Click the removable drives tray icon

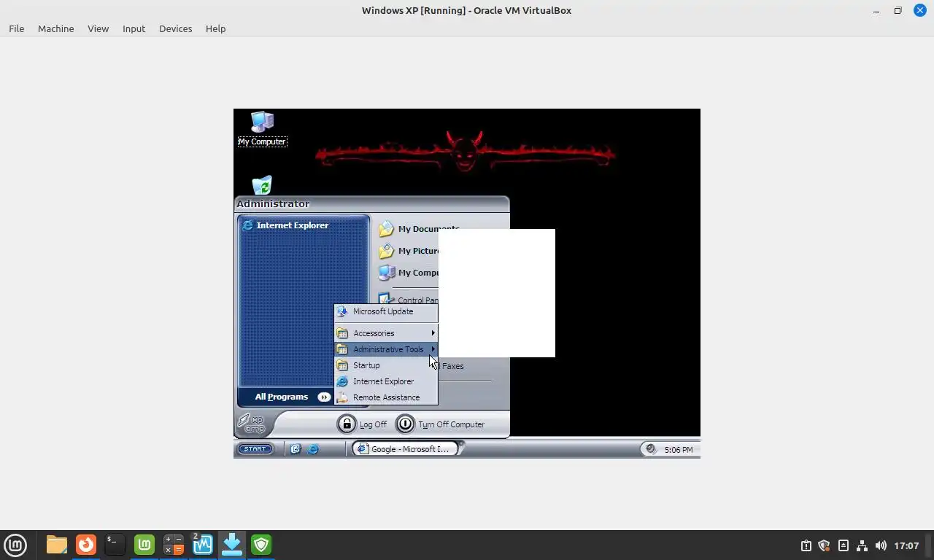coord(844,545)
